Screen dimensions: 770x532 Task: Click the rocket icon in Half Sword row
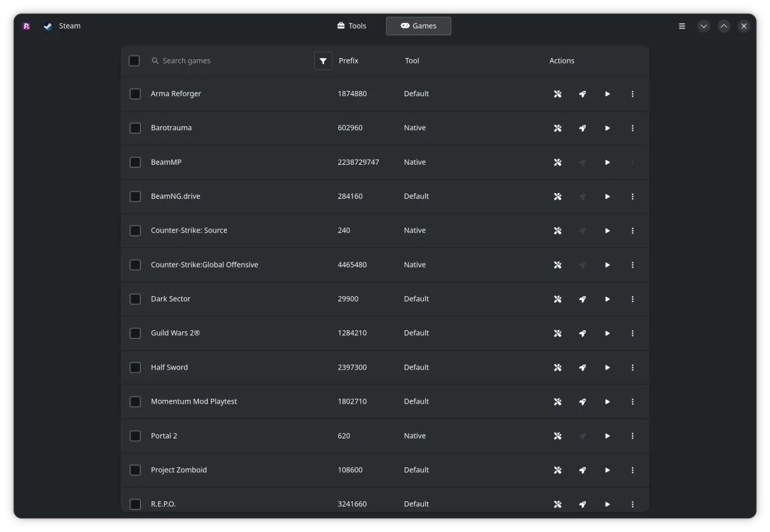pos(582,368)
